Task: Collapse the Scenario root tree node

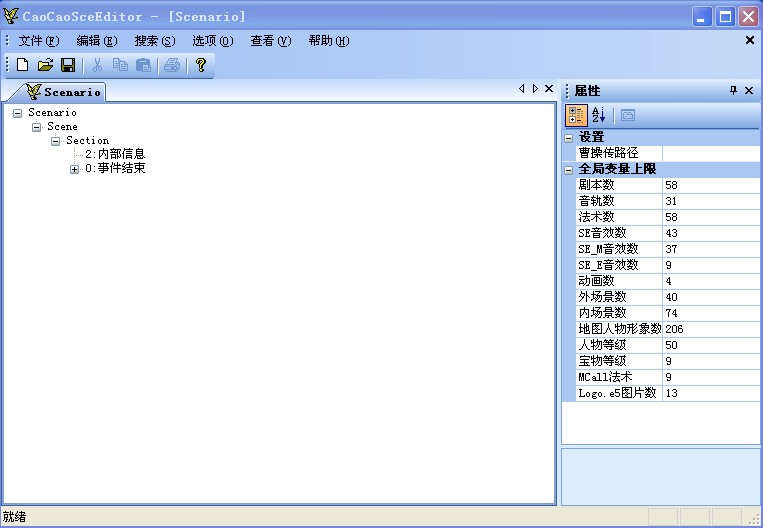Action: click(x=18, y=113)
